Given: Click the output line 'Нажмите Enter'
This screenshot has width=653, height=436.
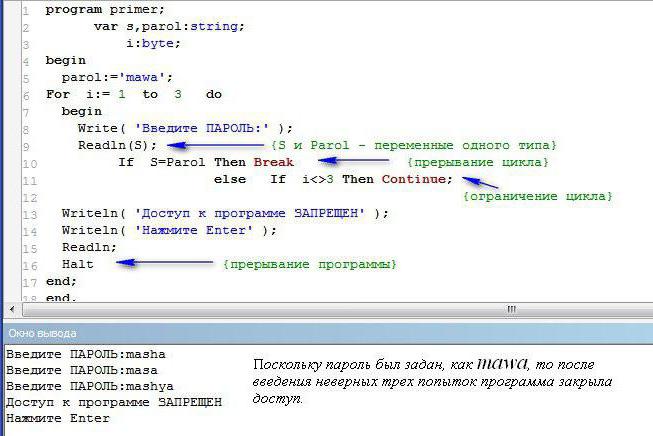Looking at the screenshot, I should (57, 418).
